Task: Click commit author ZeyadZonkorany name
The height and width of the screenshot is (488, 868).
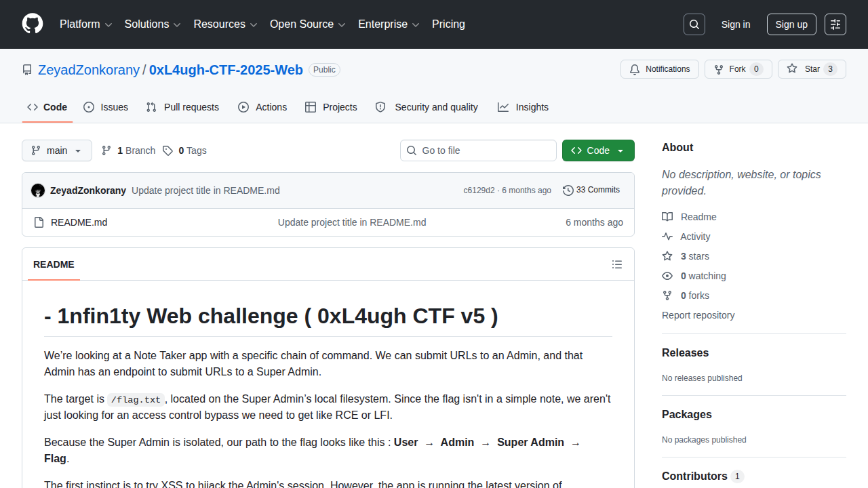Action: [88, 190]
